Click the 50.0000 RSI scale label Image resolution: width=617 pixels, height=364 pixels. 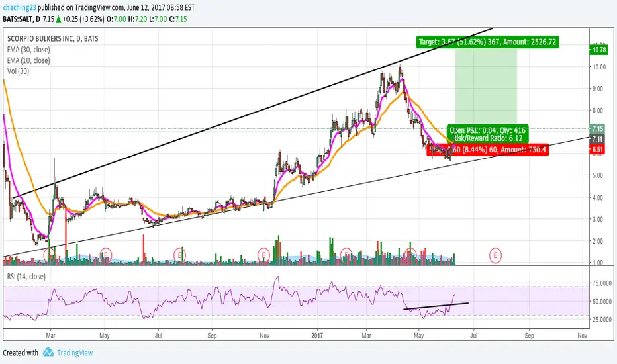coord(602,301)
